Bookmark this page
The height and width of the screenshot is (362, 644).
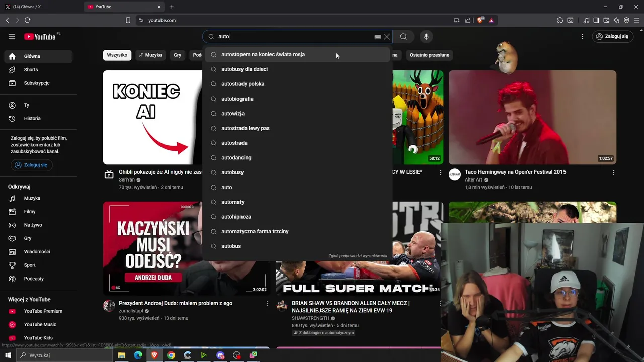(128, 20)
